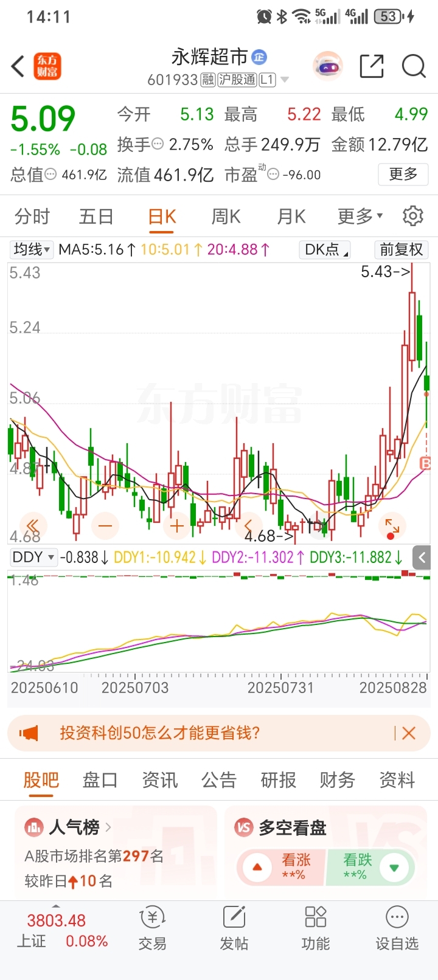The width and height of the screenshot is (438, 980).
Task: Switch to 周K chart tab
Action: point(226,216)
